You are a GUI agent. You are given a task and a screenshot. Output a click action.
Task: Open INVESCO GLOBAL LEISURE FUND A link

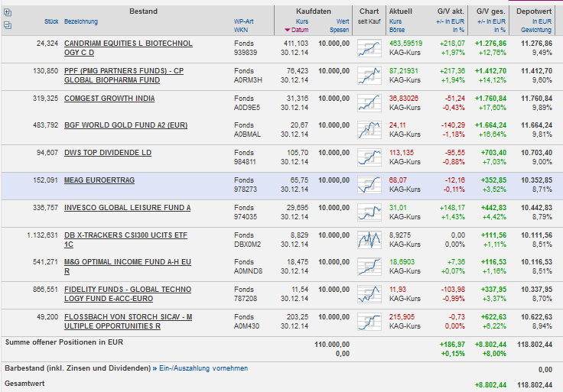(x=128, y=208)
